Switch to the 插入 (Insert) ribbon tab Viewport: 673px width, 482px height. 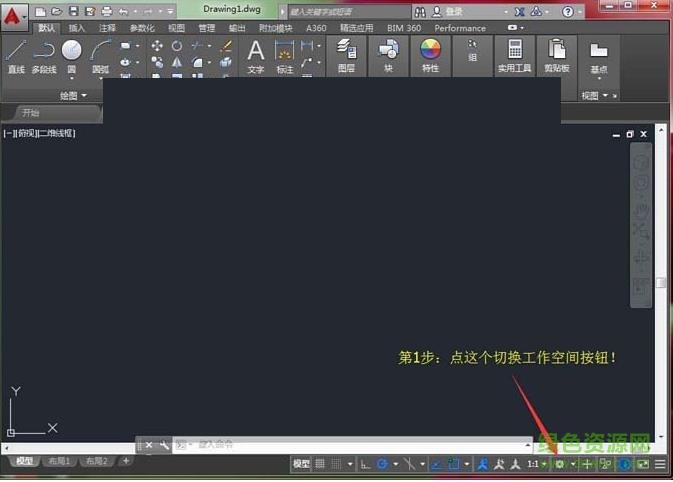[77, 28]
